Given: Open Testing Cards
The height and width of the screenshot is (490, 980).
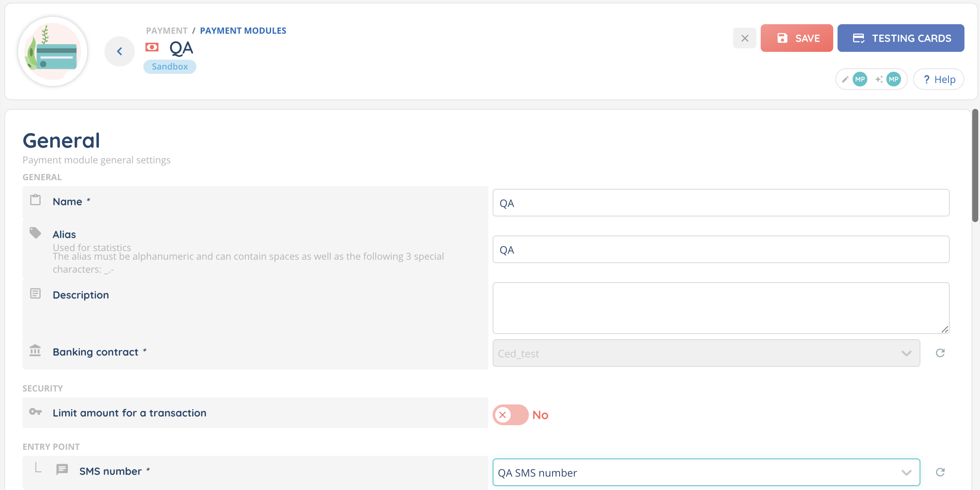Looking at the screenshot, I should pos(901,38).
